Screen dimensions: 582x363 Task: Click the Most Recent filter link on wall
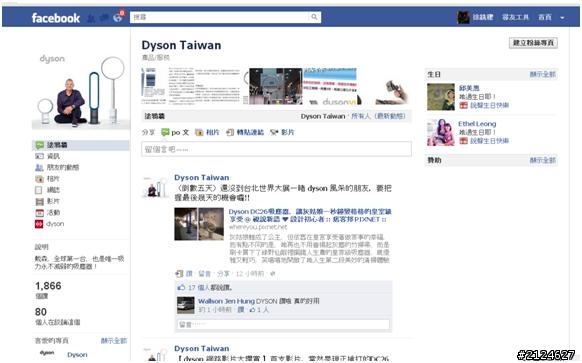tap(390, 116)
